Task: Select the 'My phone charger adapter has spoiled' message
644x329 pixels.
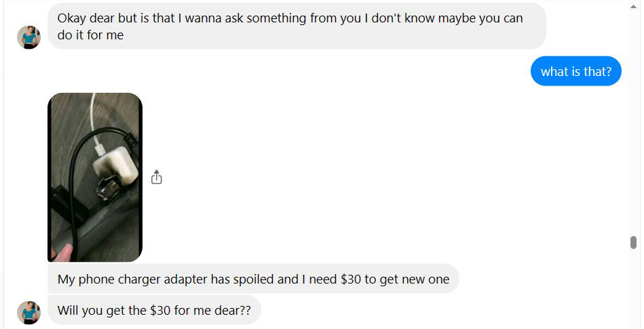Action: coord(252,279)
